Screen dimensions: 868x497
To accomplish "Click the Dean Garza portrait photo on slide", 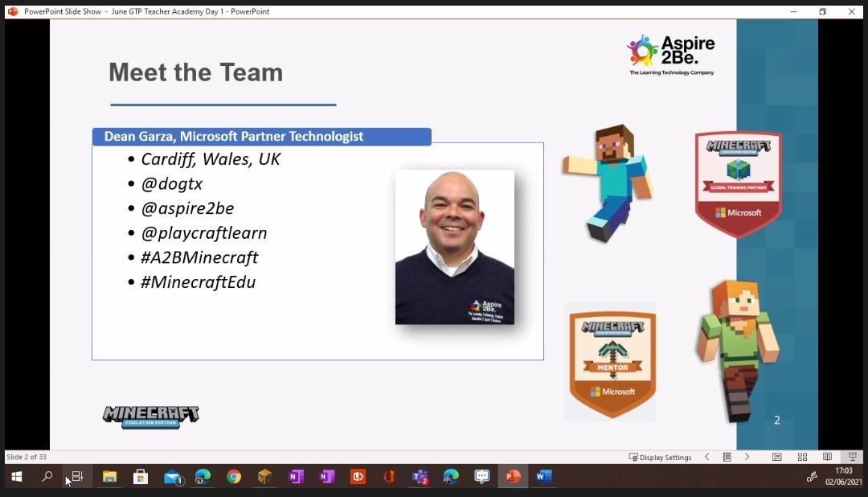I will [x=454, y=247].
